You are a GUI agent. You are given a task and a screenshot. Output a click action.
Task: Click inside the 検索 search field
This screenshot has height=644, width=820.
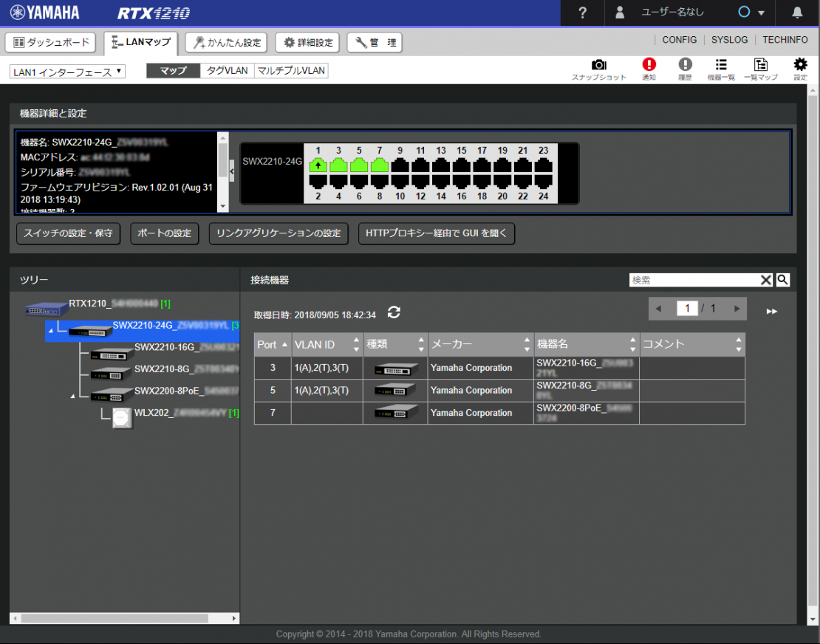[694, 280]
